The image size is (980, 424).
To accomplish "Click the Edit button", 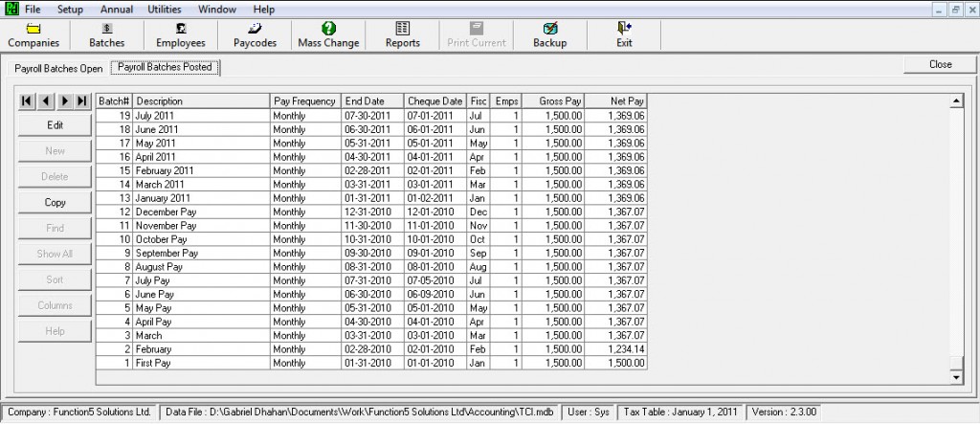I will 55,125.
